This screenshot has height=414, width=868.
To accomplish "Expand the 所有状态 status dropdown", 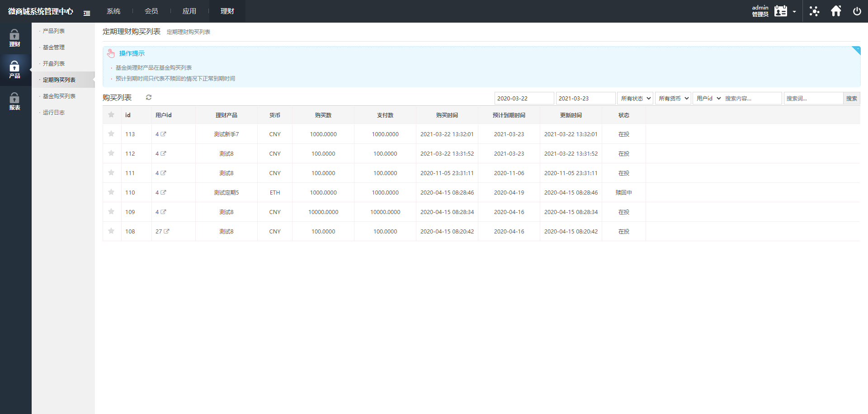I will [636, 98].
